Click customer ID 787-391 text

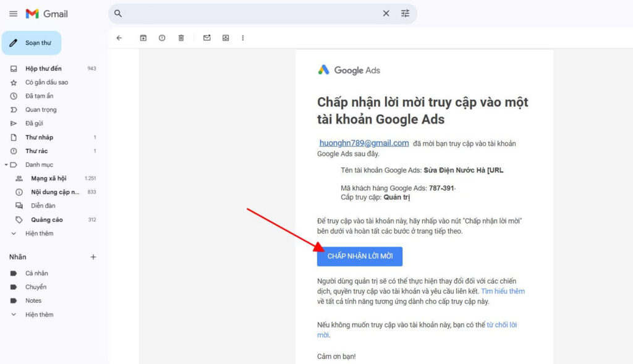(x=441, y=188)
